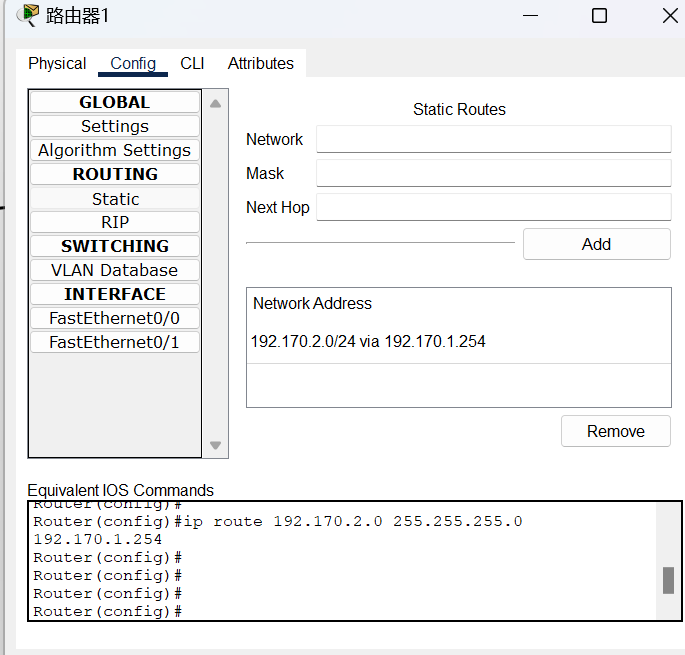Select RIP routing option
The width and height of the screenshot is (685, 655).
click(115, 222)
